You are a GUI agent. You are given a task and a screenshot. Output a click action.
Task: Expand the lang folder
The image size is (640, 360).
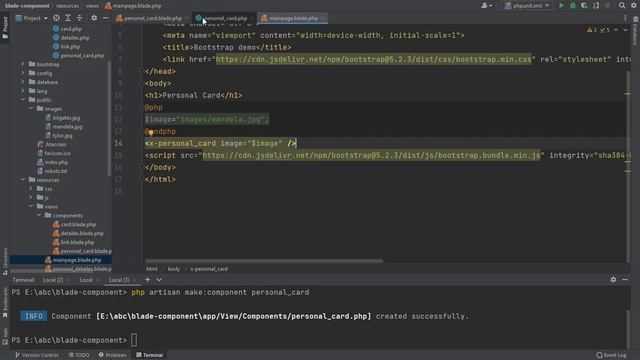(x=23, y=91)
